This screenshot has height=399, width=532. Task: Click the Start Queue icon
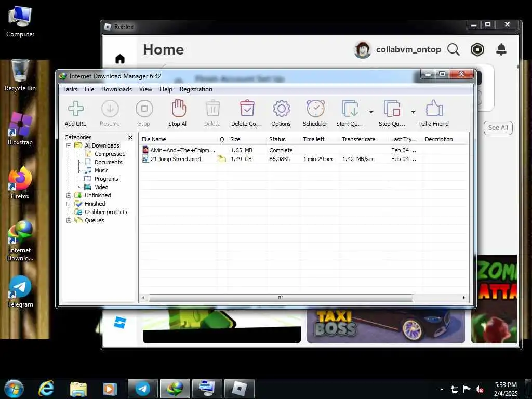[350, 109]
